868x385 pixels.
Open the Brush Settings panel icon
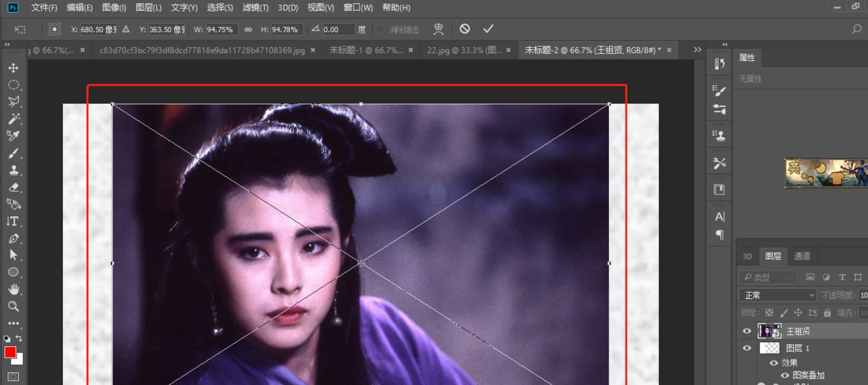pos(720,90)
